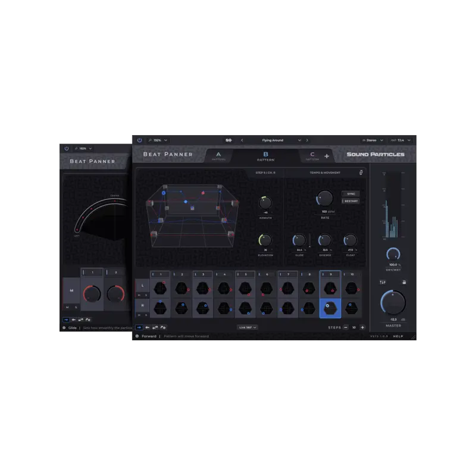Select step 9 R channel pan pad
Screen dimensions: 476x476
point(330,308)
